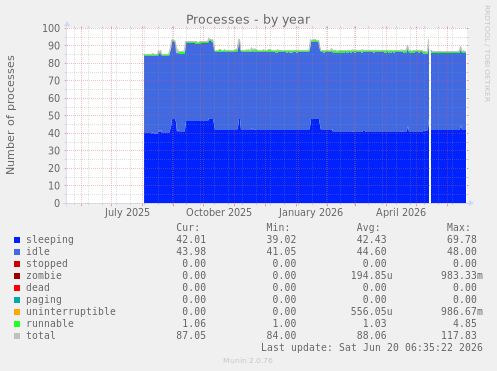497x371 pixels.
Task: Click the stopped legend color swatch
Action: coord(17,264)
